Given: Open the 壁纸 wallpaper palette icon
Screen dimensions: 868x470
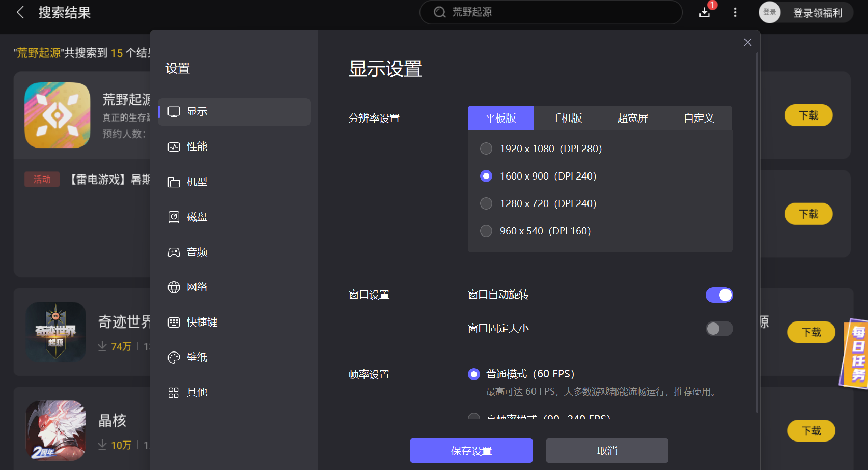Looking at the screenshot, I should 174,358.
